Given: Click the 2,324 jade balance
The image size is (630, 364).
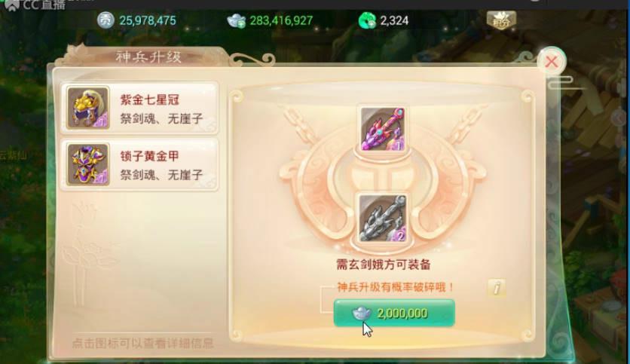Looking at the screenshot, I should (394, 20).
